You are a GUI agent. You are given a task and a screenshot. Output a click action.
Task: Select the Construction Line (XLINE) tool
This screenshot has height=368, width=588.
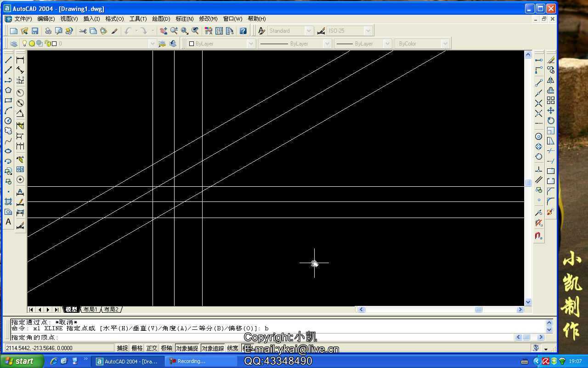pyautogui.click(x=8, y=70)
